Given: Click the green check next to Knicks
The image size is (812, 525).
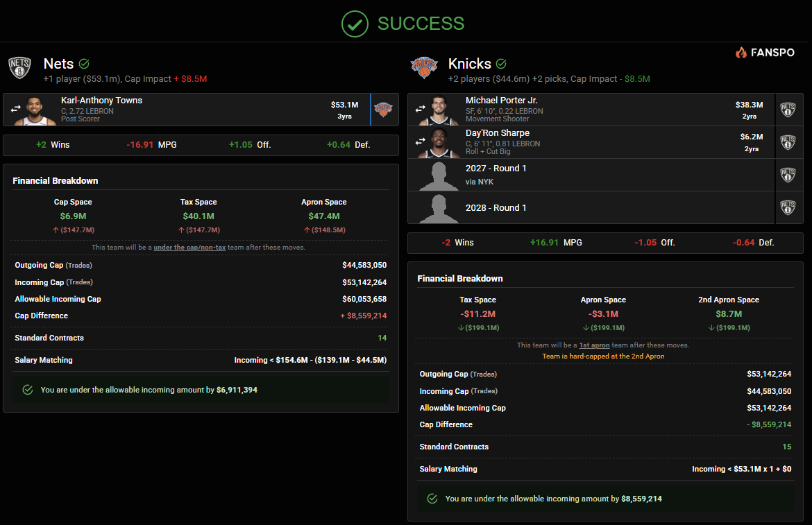Looking at the screenshot, I should (x=501, y=64).
